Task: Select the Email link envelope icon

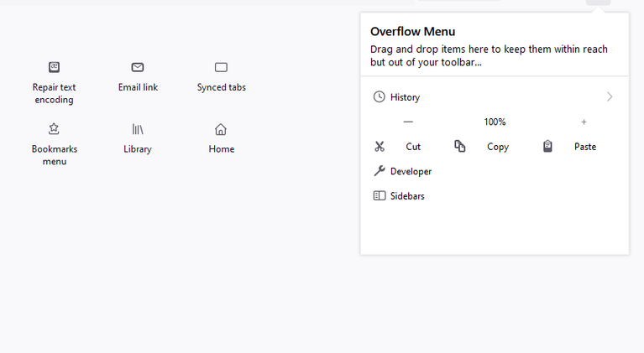Action: tap(138, 67)
